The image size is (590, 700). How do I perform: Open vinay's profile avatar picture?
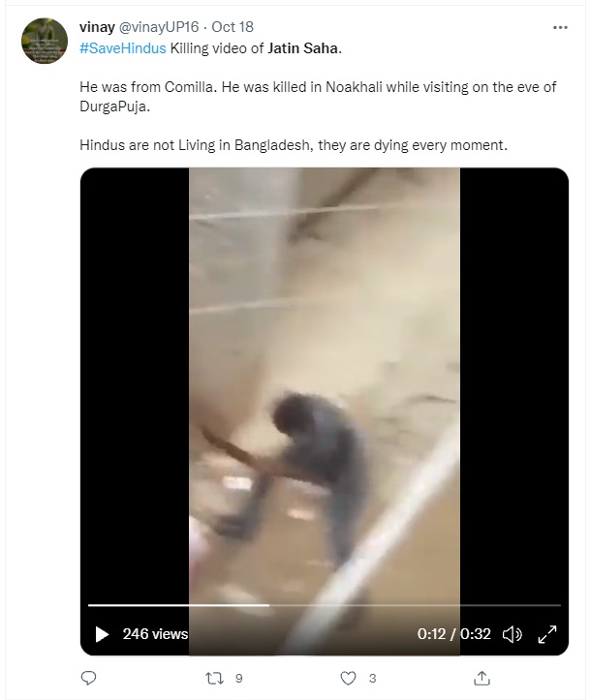click(x=45, y=41)
